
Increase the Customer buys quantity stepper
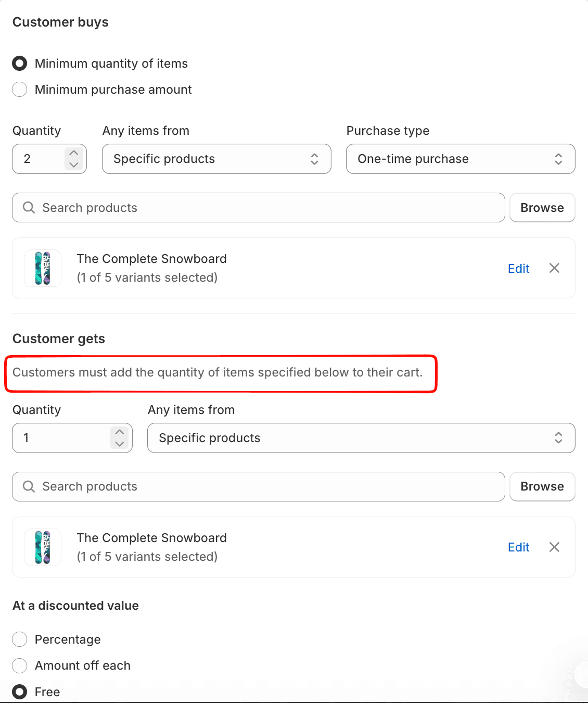74,153
